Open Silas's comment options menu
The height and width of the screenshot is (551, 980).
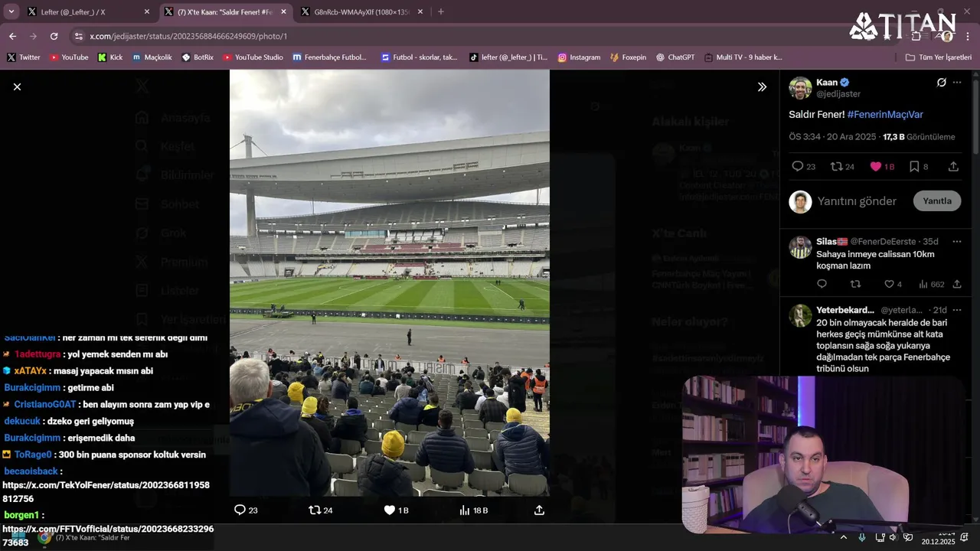[x=957, y=242]
